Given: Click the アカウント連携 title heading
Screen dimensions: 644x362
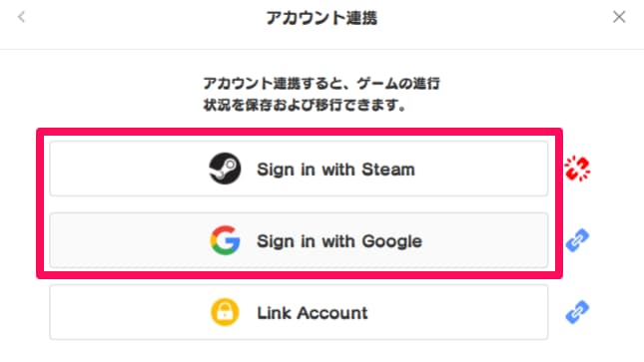Looking at the screenshot, I should coord(322,18).
